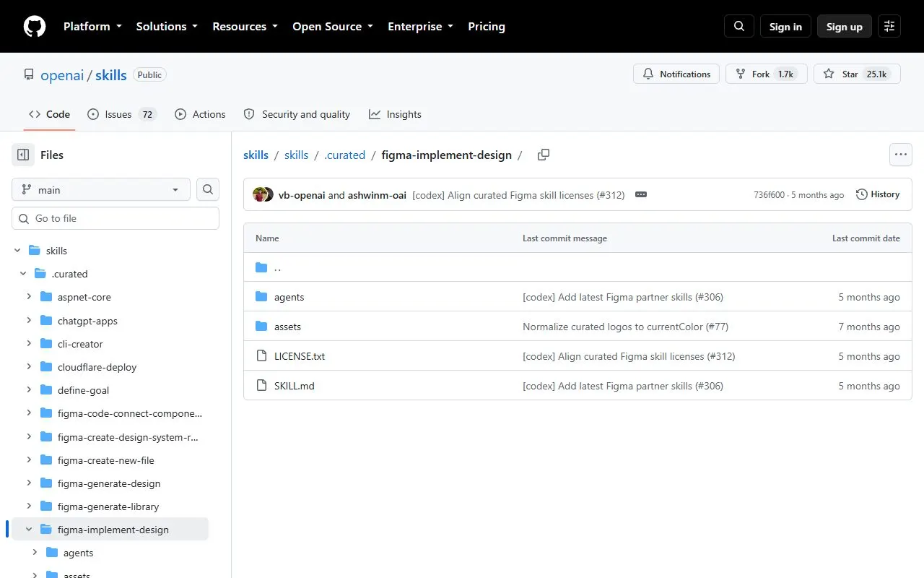Open the appearance settings icon in header
Viewport: 924px width, 578px height.
point(889,26)
